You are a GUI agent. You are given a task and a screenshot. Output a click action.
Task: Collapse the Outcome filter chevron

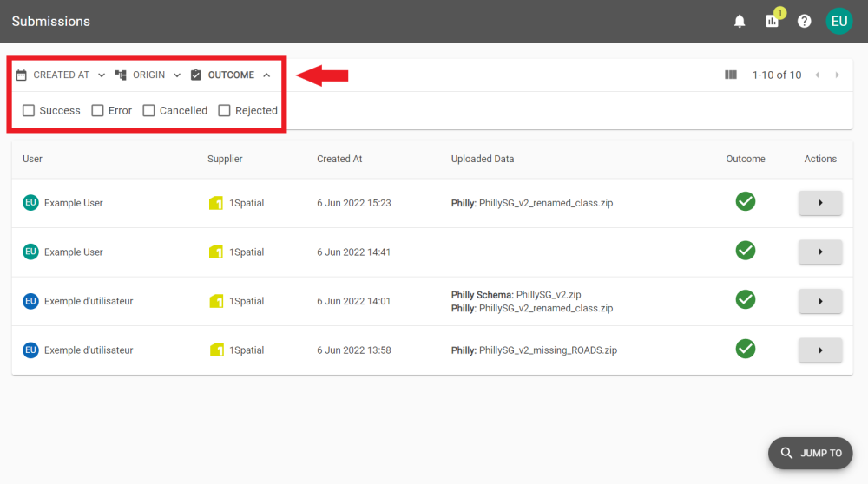point(266,75)
